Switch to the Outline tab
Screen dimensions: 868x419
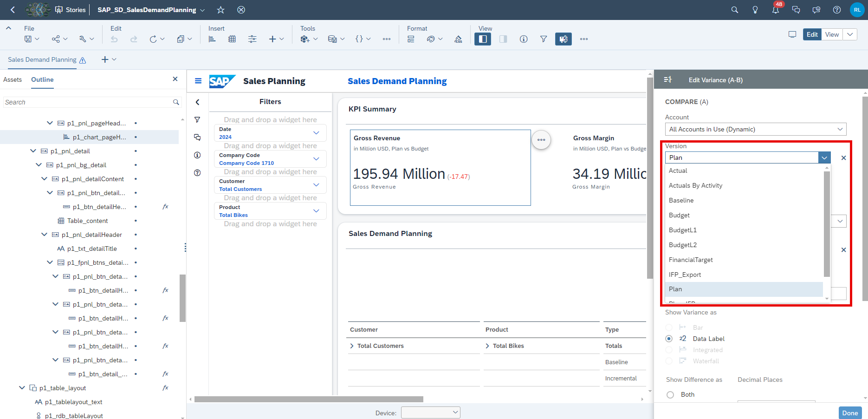click(42, 79)
